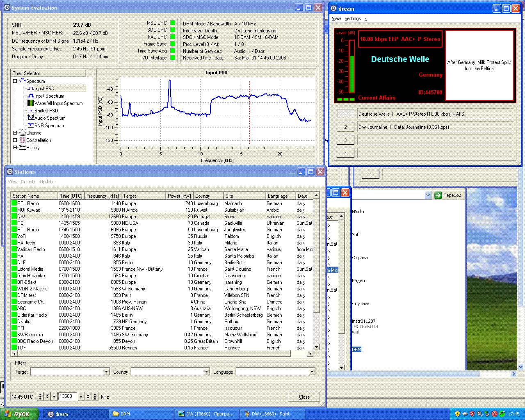This screenshot has height=420, width=525.
Task: Select service 1 Deutsche Welle button
Action: pos(345,114)
